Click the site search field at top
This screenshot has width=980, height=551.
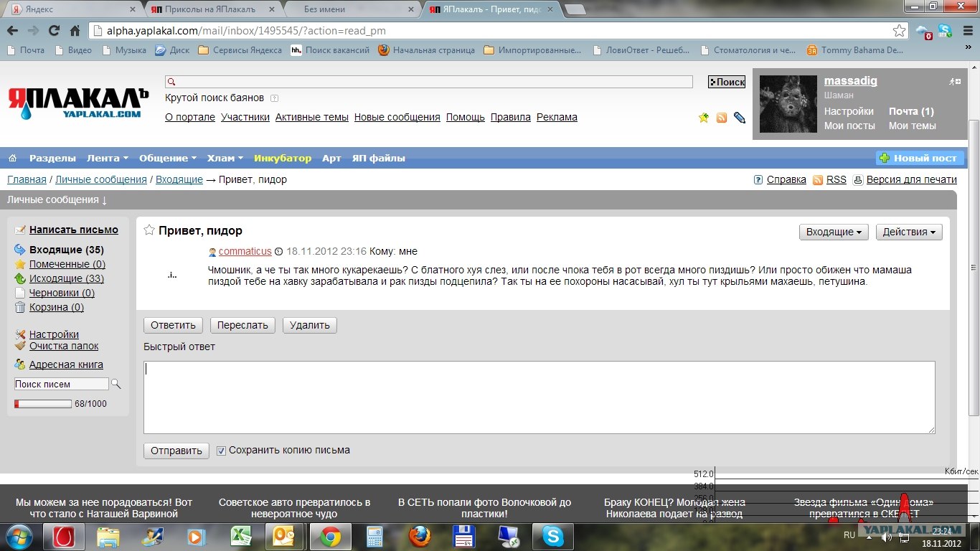(429, 82)
